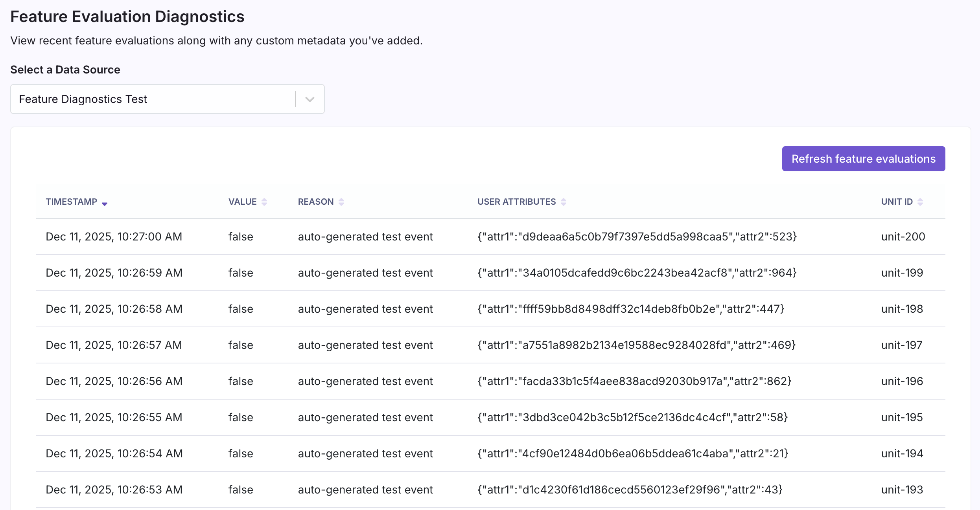Image resolution: width=980 pixels, height=510 pixels.
Task: Select timestamp Dec 11, 2025, 10:26:59 AM
Action: 114,273
